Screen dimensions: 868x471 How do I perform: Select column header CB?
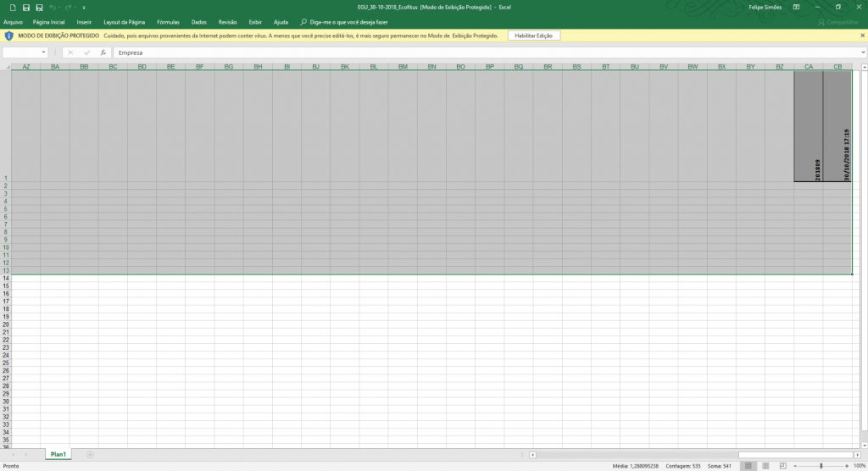tap(837, 66)
